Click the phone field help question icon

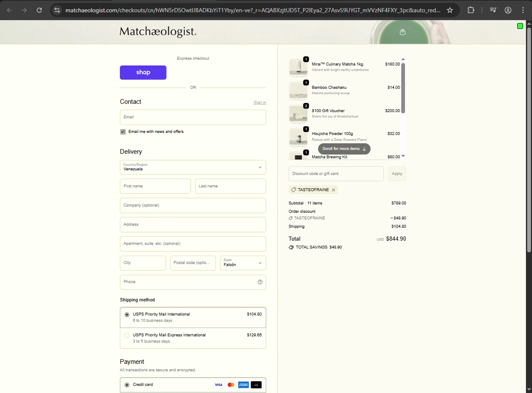pos(260,282)
